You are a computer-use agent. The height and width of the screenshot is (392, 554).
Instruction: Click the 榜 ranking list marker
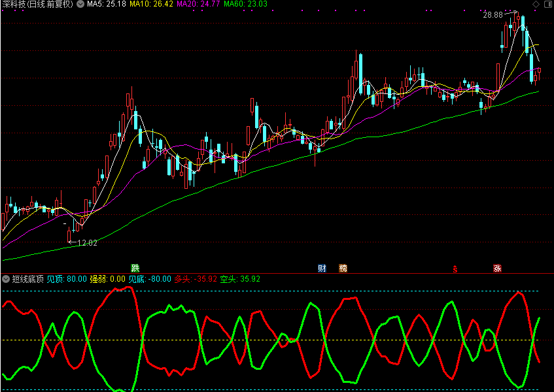pos(343,268)
